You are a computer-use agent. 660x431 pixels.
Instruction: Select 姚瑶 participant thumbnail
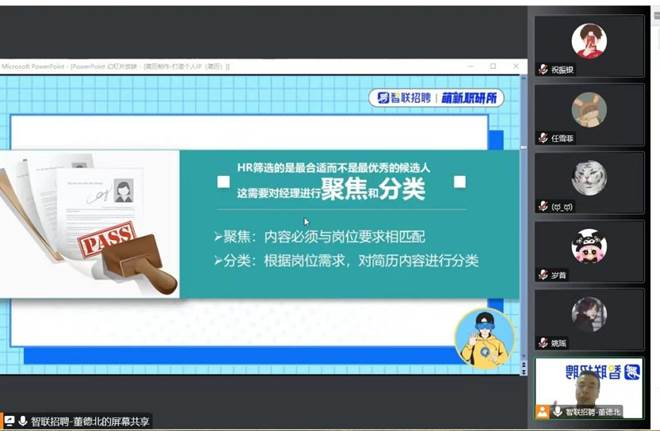[x=589, y=314]
